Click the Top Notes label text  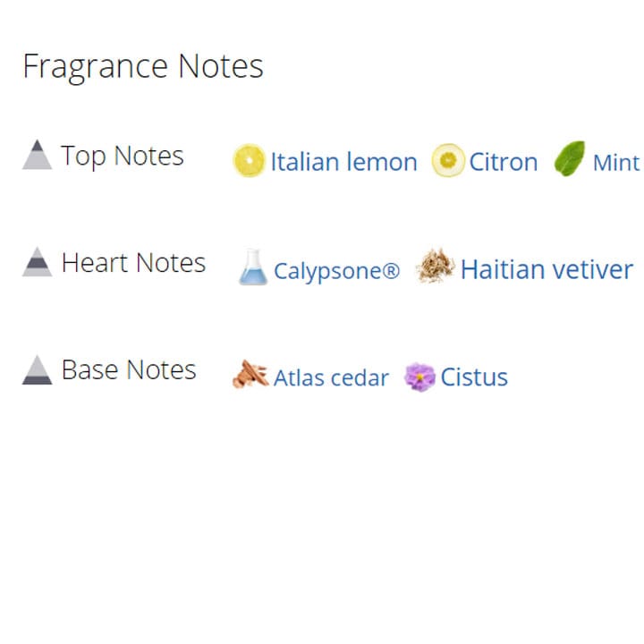123,156
